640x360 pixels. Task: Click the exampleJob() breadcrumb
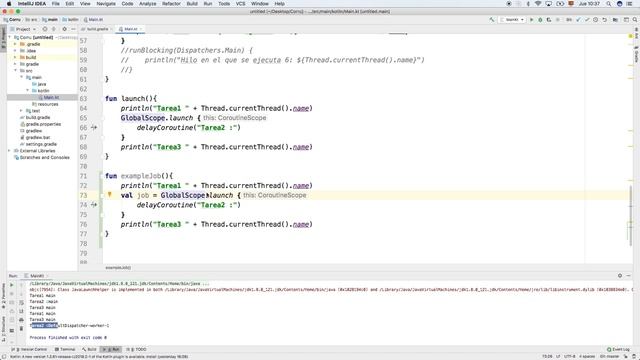118,268
